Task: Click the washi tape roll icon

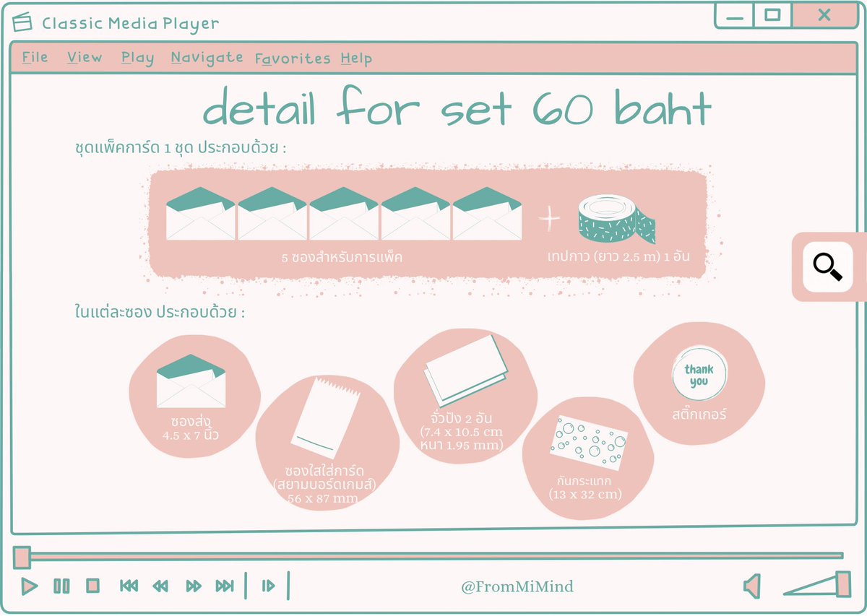Action: 616,219
